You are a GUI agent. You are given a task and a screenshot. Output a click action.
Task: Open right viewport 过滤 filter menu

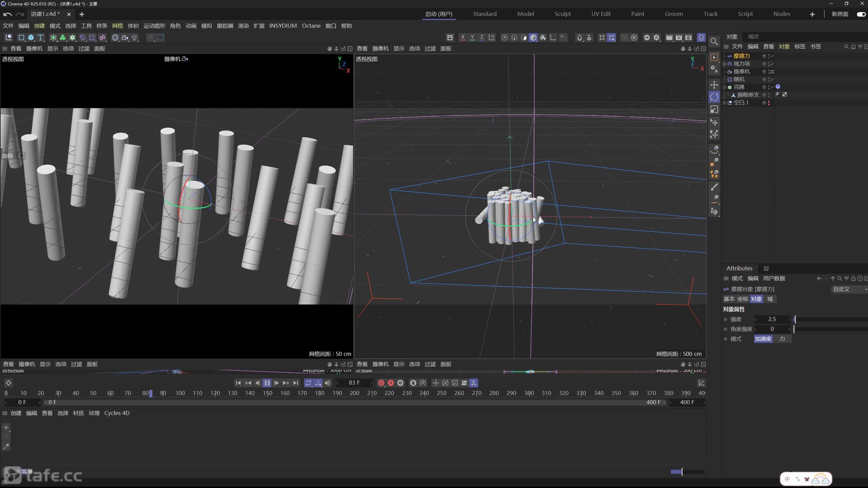(430, 48)
